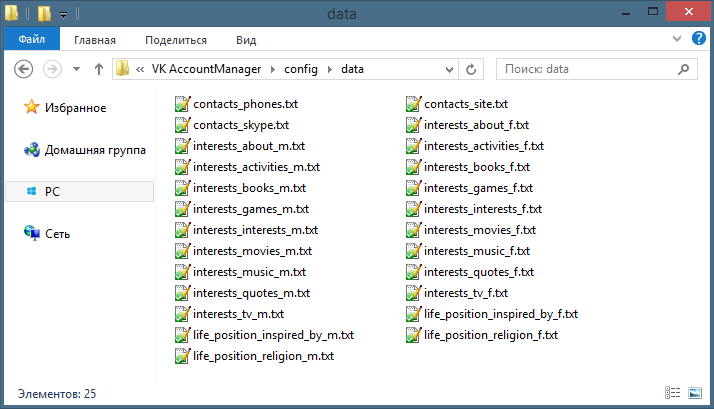Expand the ribbon with chevron
Viewport: 714px width, 409px height.
click(x=677, y=39)
